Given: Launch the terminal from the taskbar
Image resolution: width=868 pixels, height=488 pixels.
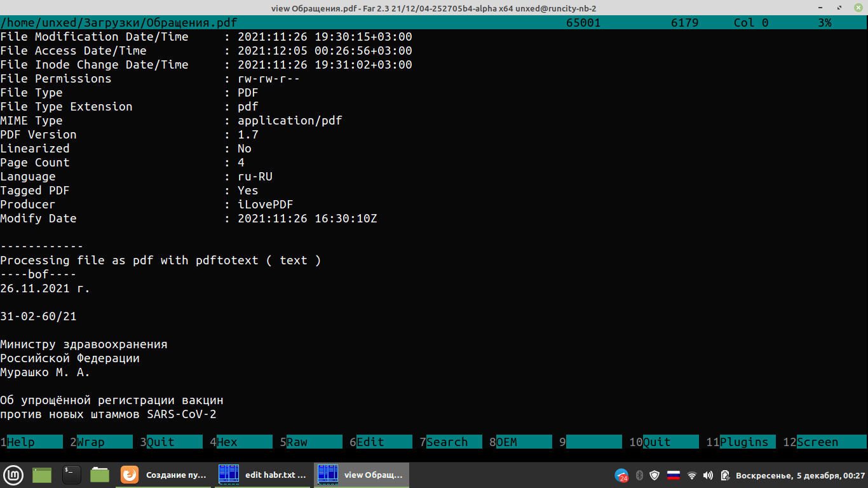Looking at the screenshot, I should pos(71,475).
